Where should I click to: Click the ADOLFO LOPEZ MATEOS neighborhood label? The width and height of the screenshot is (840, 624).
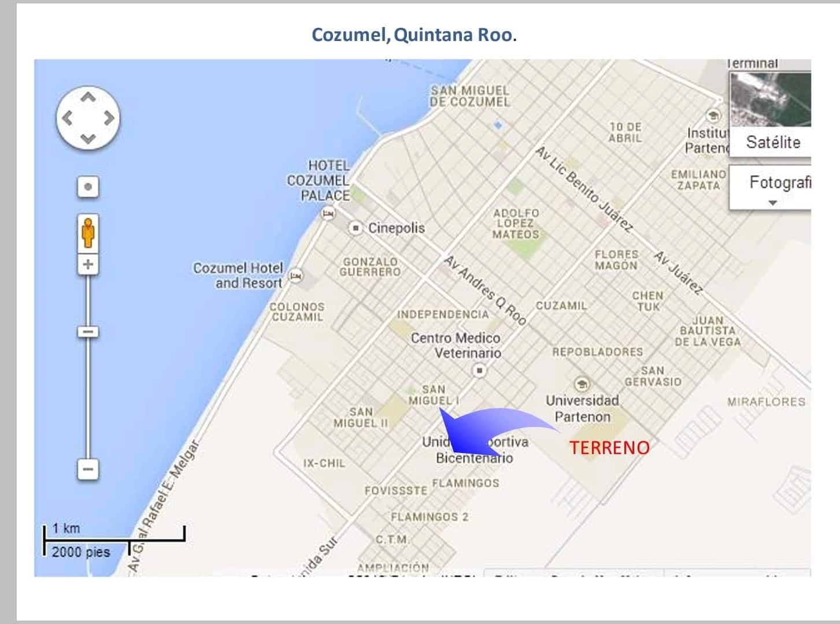pos(516,224)
